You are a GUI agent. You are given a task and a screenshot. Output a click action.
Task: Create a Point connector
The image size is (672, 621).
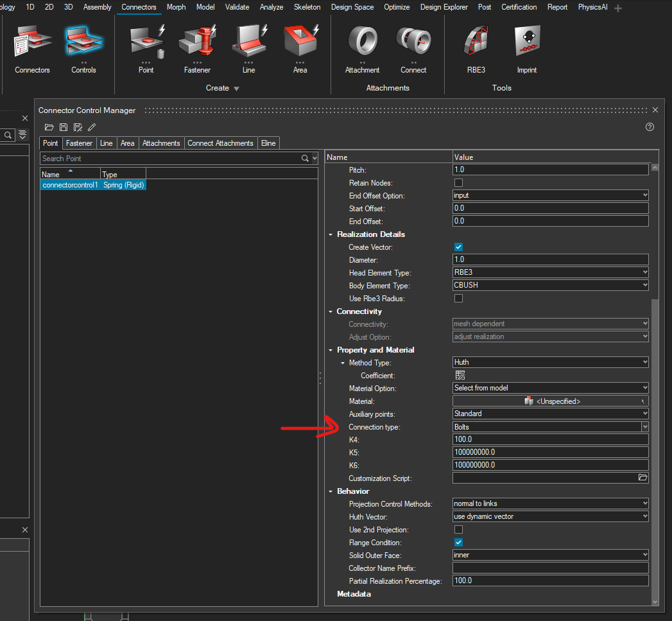(x=146, y=49)
